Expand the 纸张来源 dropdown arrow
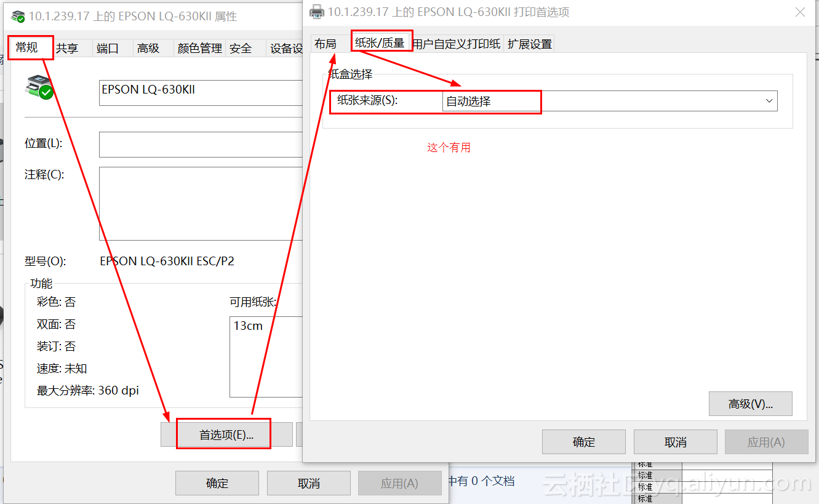This screenshot has height=504, width=819. (769, 101)
